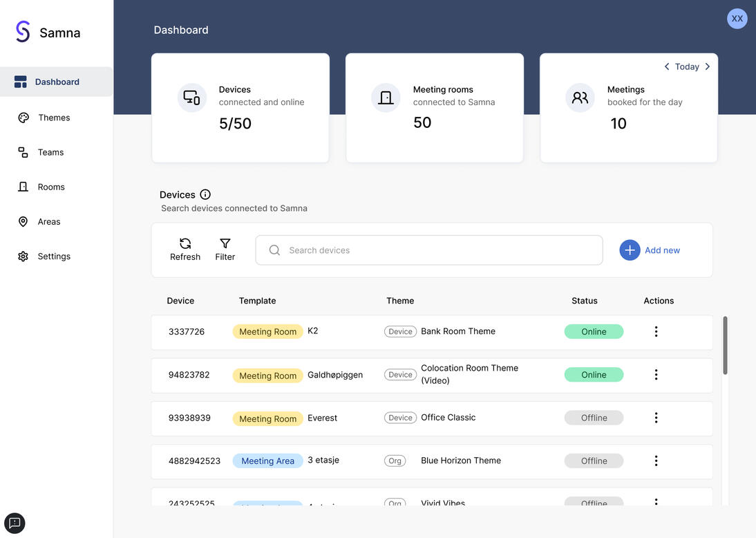Image resolution: width=756 pixels, height=538 pixels.
Task: Click the Today date label
Action: pos(687,66)
